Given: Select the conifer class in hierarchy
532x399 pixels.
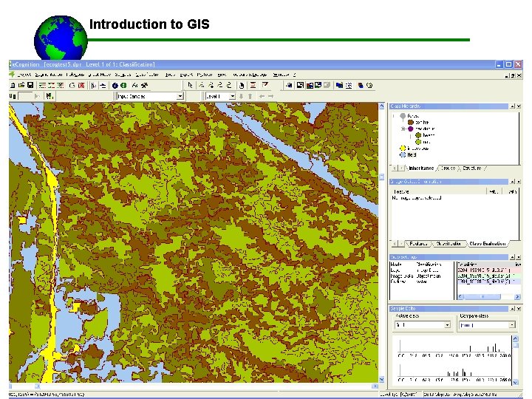Looking at the screenshot, I should click(422, 122).
